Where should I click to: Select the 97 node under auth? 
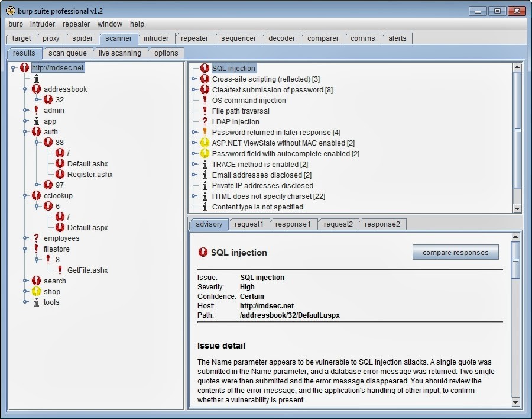[60, 185]
